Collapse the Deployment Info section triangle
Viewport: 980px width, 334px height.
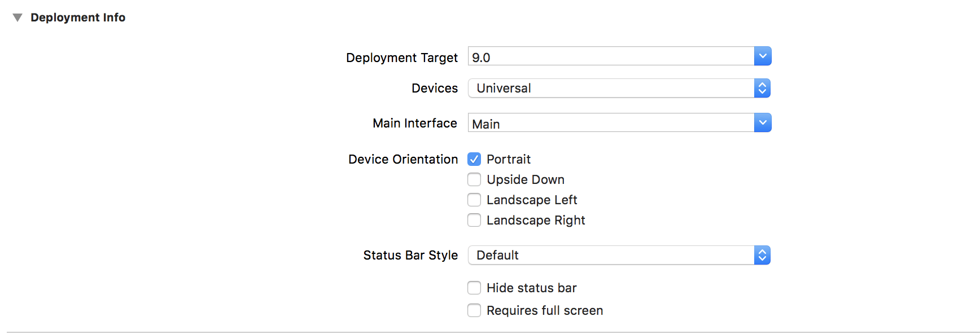click(17, 17)
